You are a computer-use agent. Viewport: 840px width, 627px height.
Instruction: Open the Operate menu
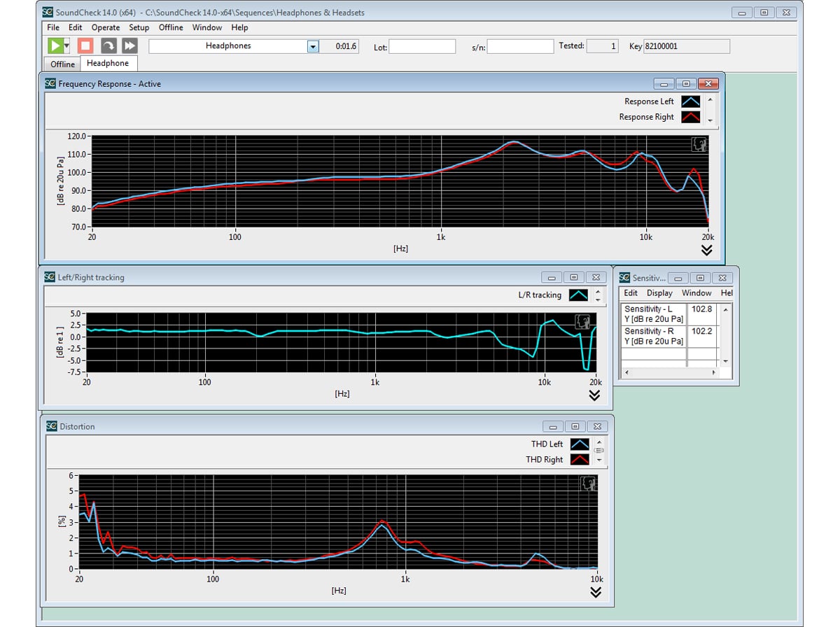[x=106, y=27]
